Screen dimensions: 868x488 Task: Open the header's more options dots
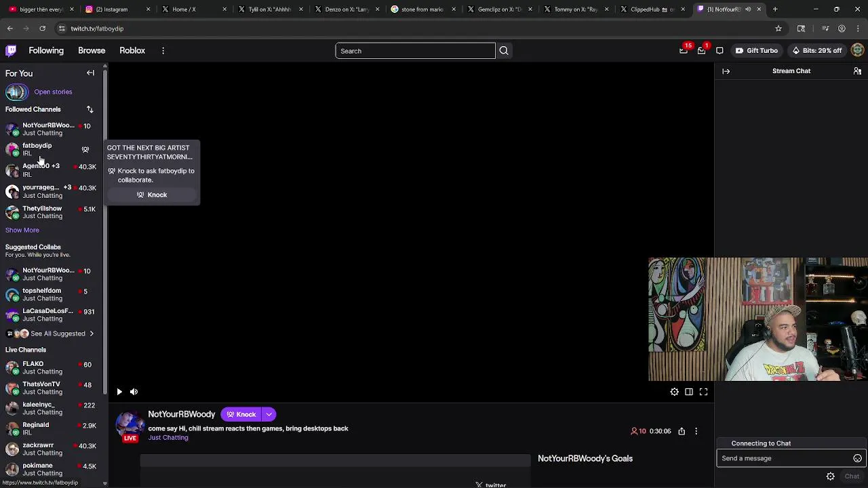coord(163,51)
